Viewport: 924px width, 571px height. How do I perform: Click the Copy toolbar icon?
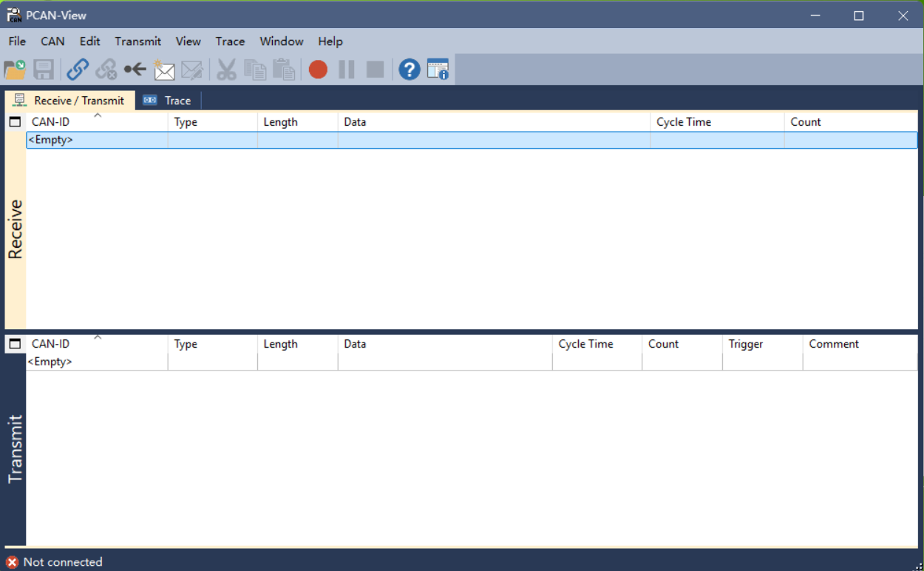pyautogui.click(x=255, y=70)
